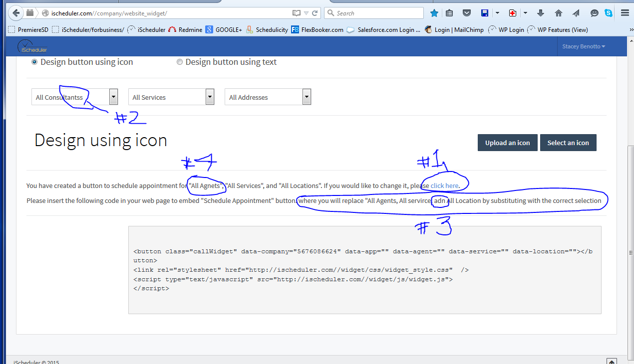Screen dimensions: 634x364
Task: Enable Reader View from the address bar
Action: coord(297,13)
